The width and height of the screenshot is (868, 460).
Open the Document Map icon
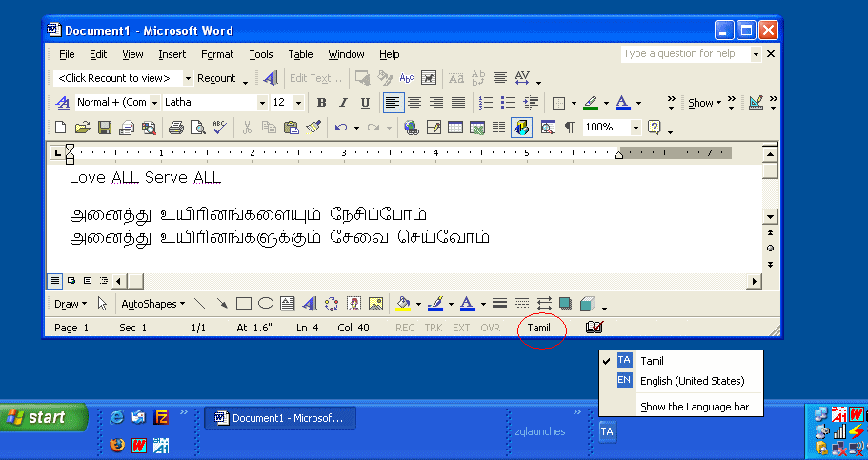pyautogui.click(x=548, y=128)
